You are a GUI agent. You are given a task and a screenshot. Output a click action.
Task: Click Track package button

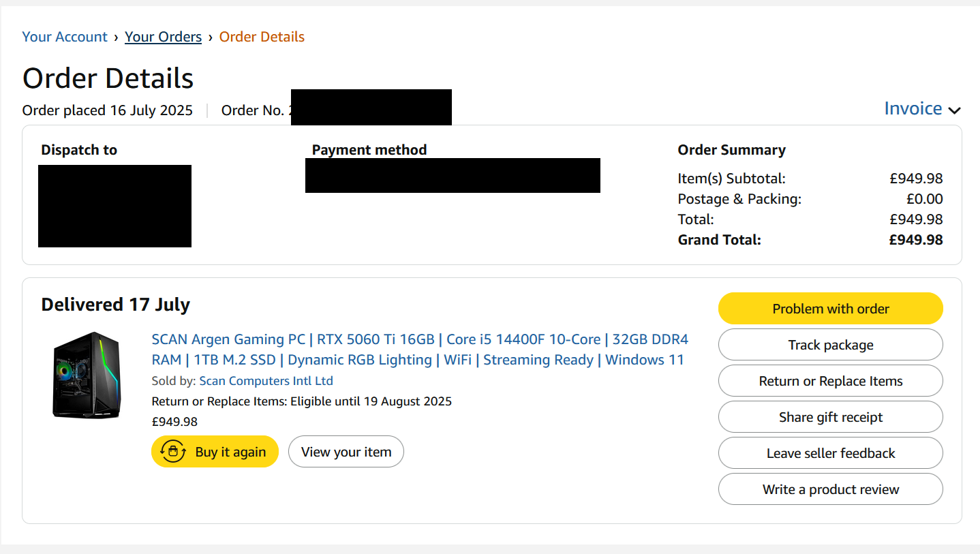click(830, 345)
